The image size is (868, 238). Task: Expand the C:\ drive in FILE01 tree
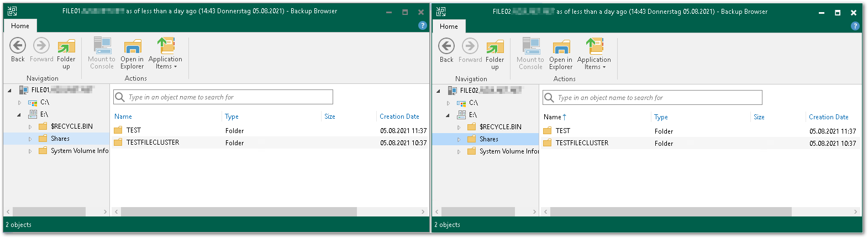[19, 103]
